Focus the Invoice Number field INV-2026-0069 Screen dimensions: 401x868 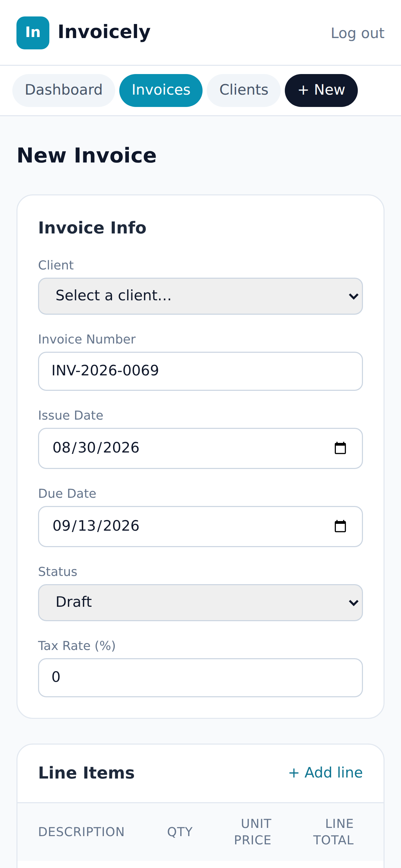[x=200, y=371]
